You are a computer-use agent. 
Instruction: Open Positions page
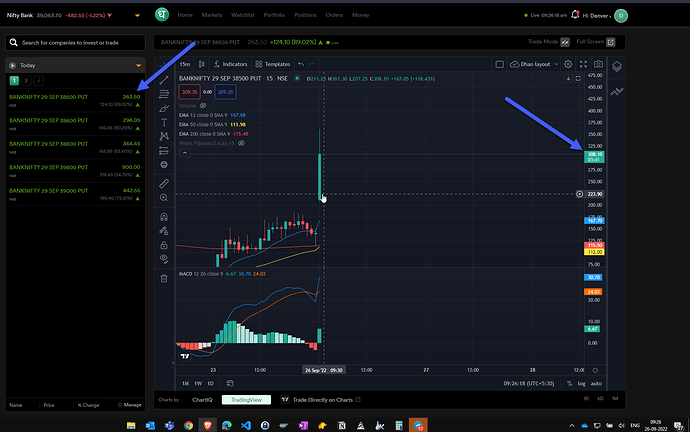coord(305,15)
